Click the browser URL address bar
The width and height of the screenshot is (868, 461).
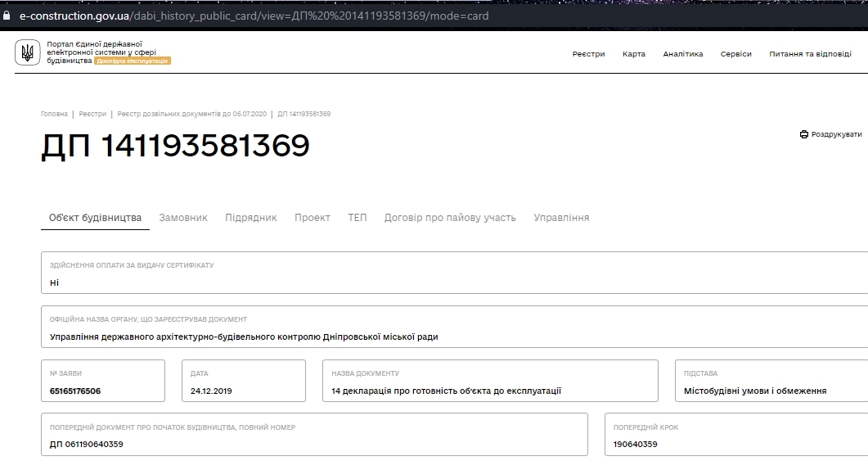(434, 16)
